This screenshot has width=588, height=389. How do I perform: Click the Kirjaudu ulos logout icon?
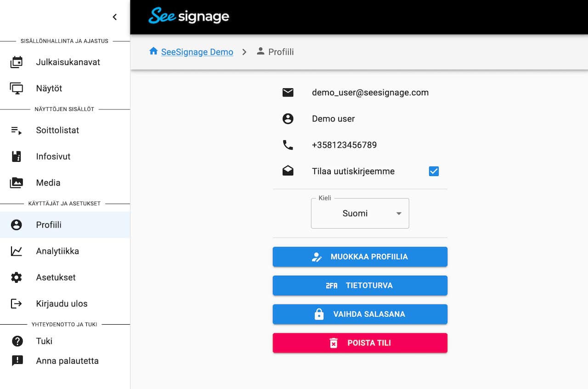click(17, 303)
